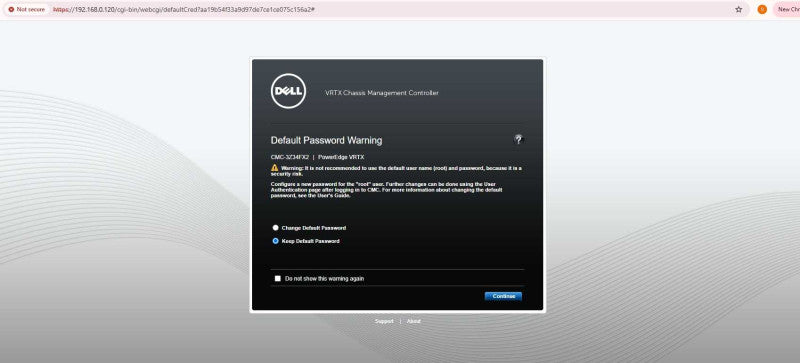
Task: Focus the browser address bar URL
Action: pos(183,9)
